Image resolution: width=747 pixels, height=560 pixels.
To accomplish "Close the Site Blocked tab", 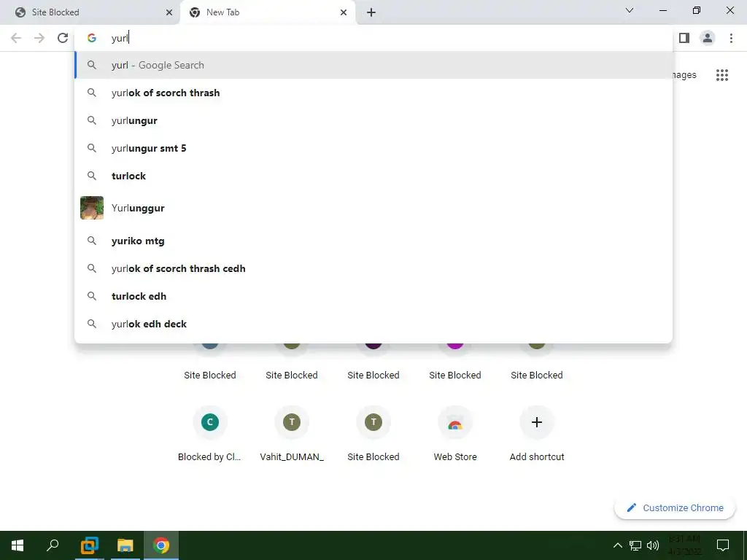I will pos(169,12).
